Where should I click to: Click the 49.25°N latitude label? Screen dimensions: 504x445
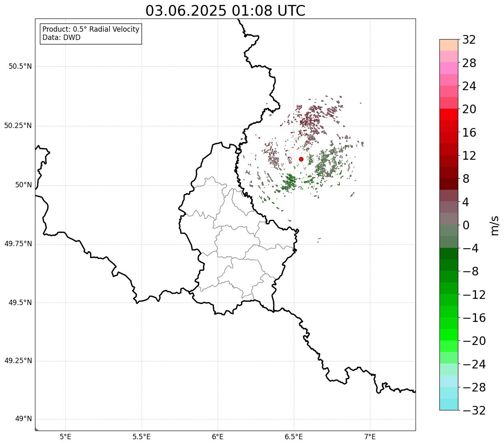[18, 361]
